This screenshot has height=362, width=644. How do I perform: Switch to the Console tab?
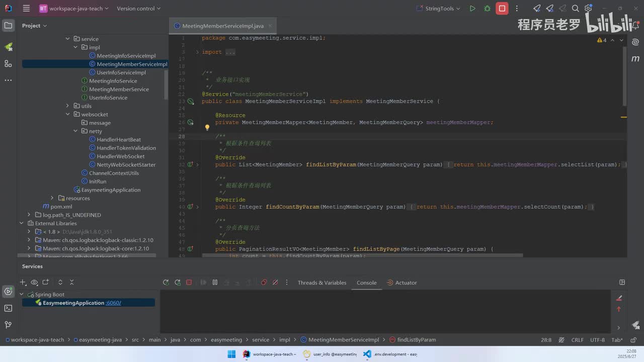click(367, 283)
